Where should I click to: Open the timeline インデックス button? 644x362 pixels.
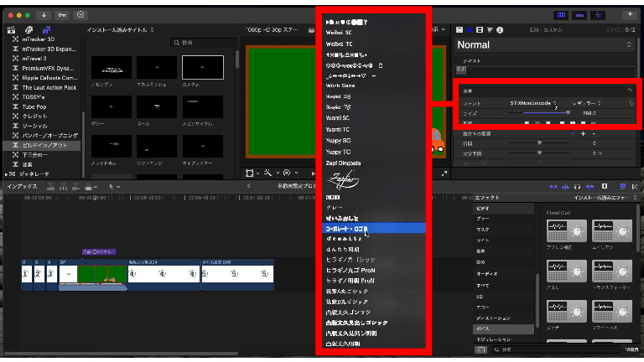click(x=22, y=187)
